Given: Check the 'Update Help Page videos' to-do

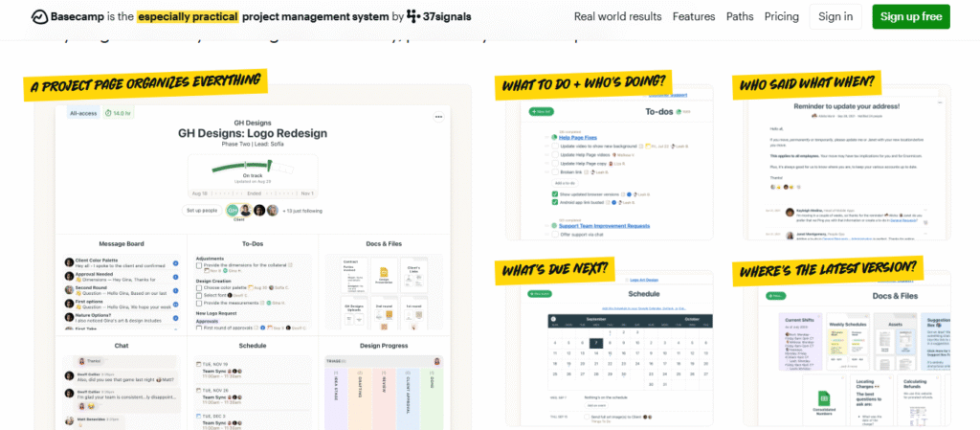Looking at the screenshot, I should point(555,154).
